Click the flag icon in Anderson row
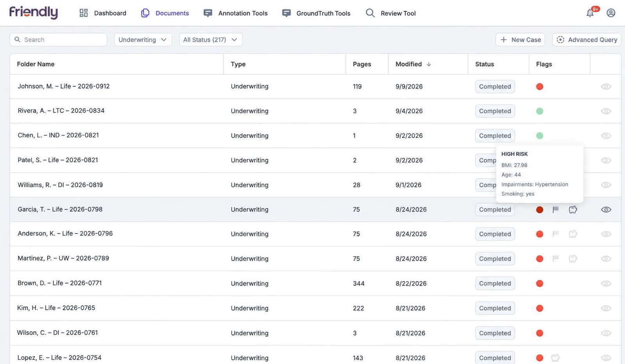This screenshot has width=625, height=364. point(555,234)
